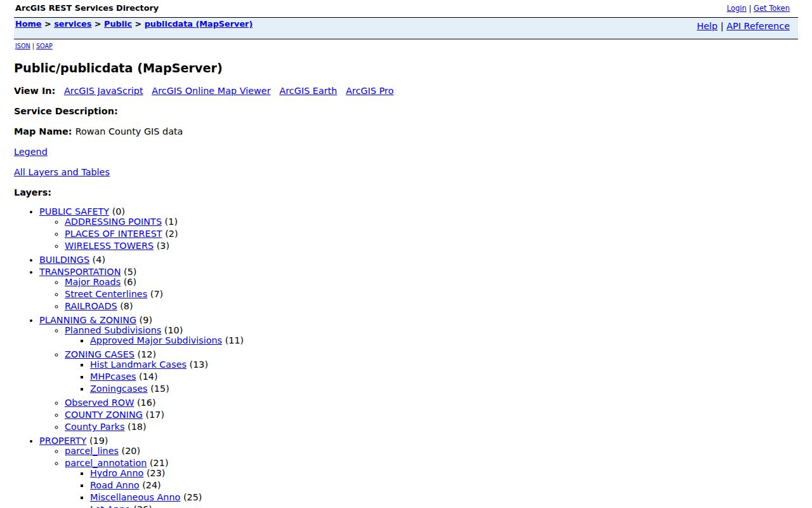
Task: Open the County Parks layer
Action: pos(95,427)
